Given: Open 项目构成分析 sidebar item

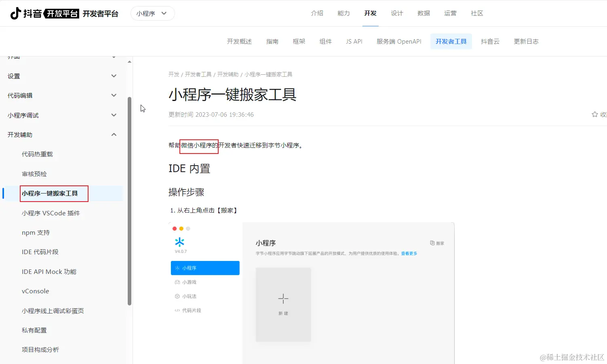Looking at the screenshot, I should click(40, 350).
